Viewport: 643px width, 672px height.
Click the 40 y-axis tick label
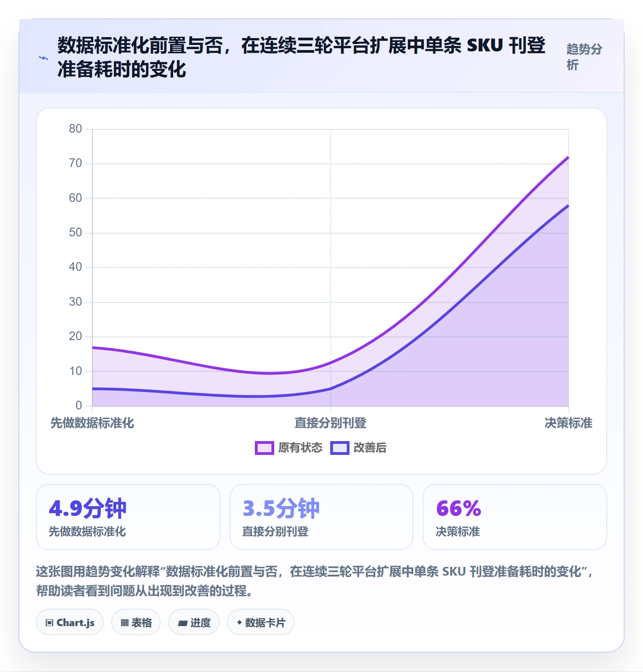pyautogui.click(x=75, y=267)
